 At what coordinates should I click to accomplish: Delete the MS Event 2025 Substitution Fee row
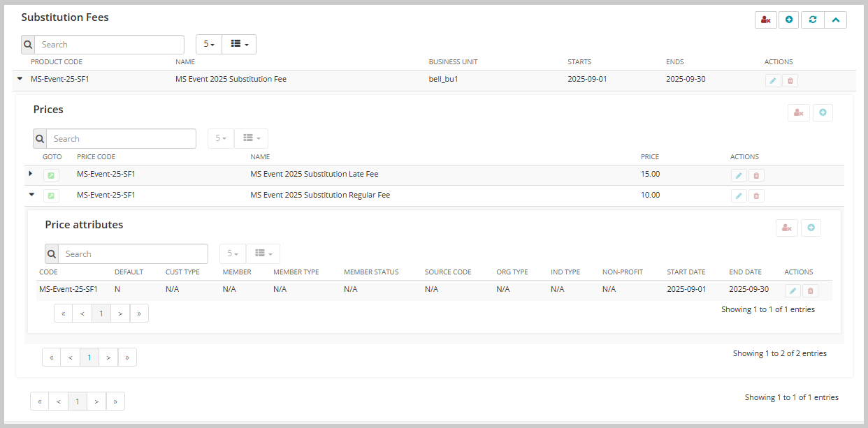(790, 80)
